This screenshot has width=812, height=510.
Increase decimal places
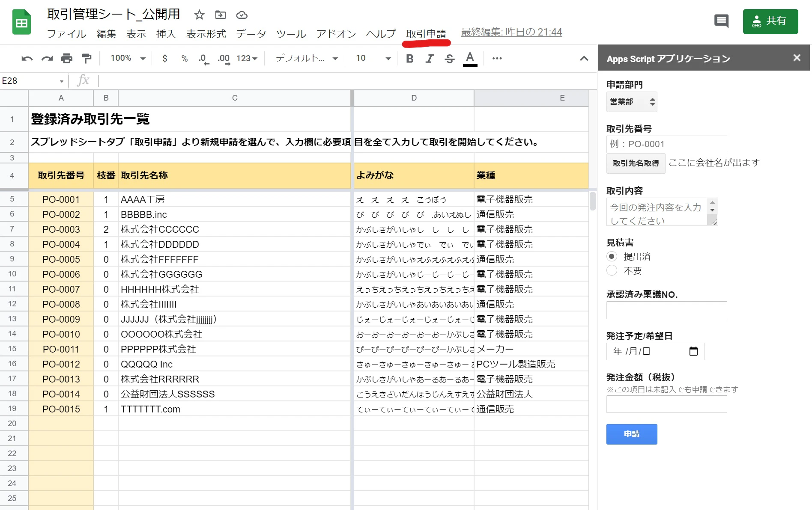click(224, 58)
